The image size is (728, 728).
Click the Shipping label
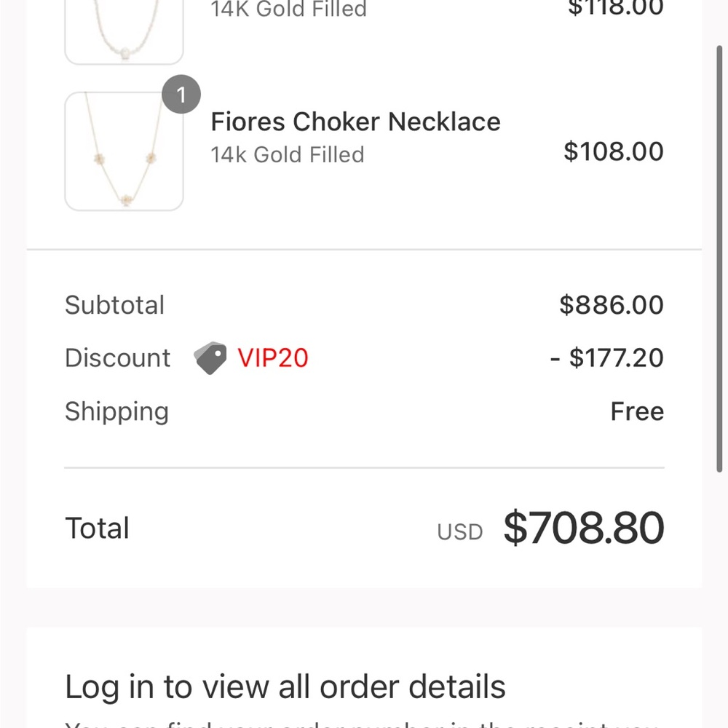(116, 412)
